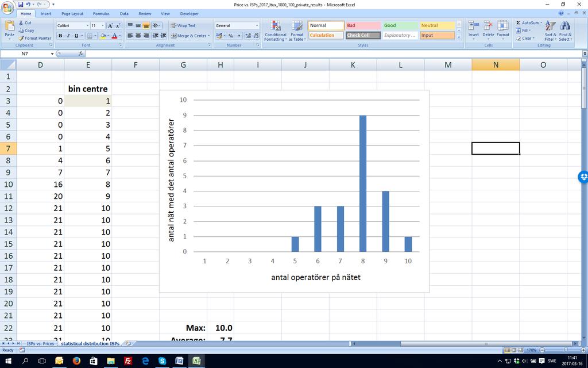Apply top vertical alignment

[x=130, y=25]
